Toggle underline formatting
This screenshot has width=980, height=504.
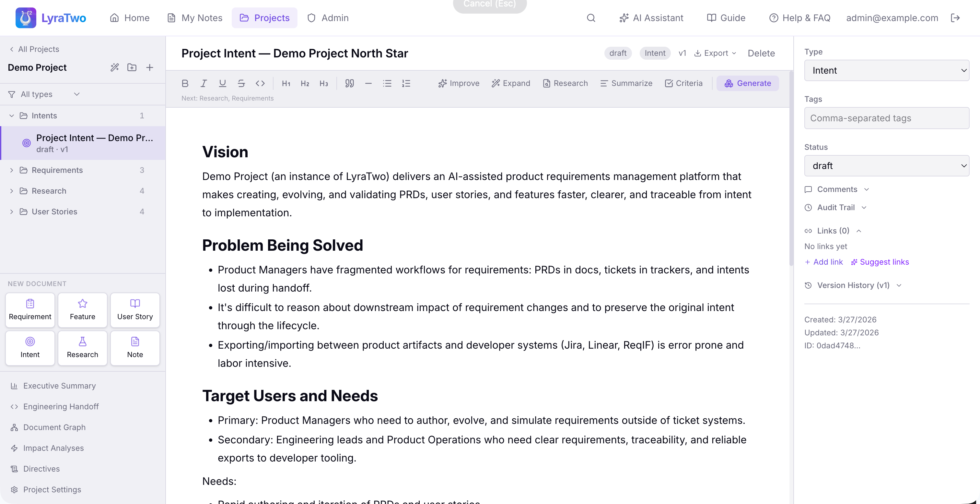pos(223,83)
